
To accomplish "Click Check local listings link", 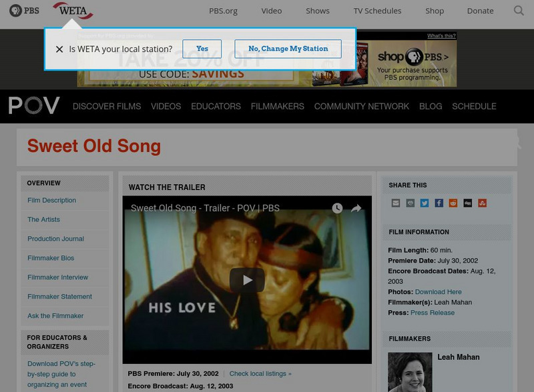I will [x=260, y=373].
